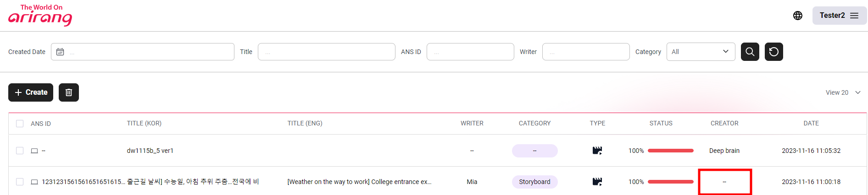Click into the Title search field

click(x=326, y=52)
